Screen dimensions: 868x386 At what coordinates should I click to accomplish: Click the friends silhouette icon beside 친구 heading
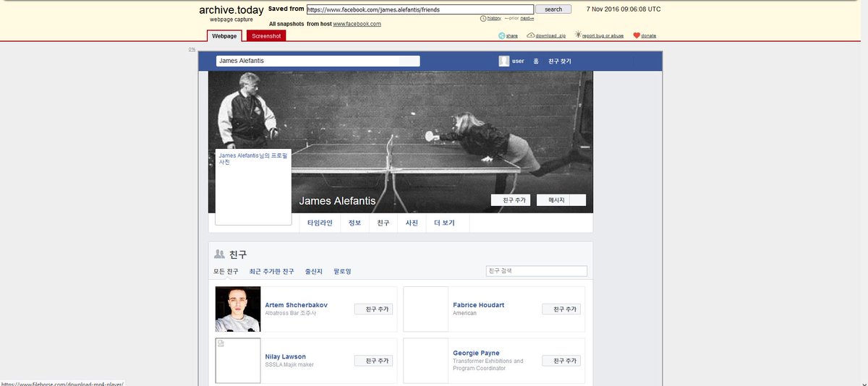point(219,254)
